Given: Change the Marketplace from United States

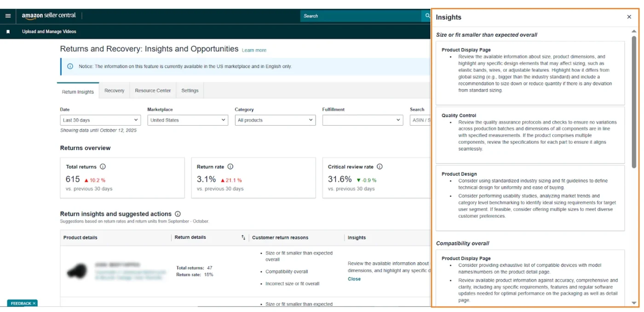Looking at the screenshot, I should point(188,120).
